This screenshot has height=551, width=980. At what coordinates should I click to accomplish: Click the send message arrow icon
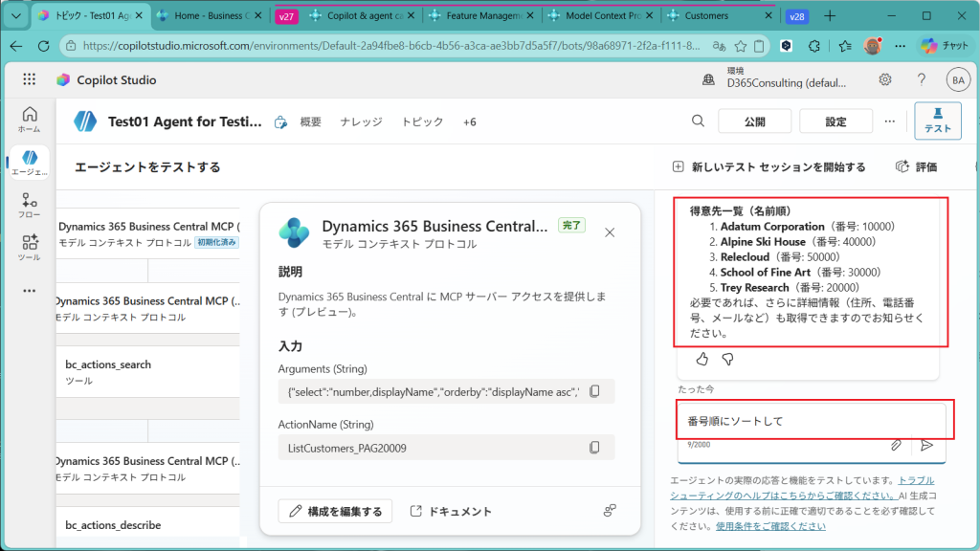(926, 445)
